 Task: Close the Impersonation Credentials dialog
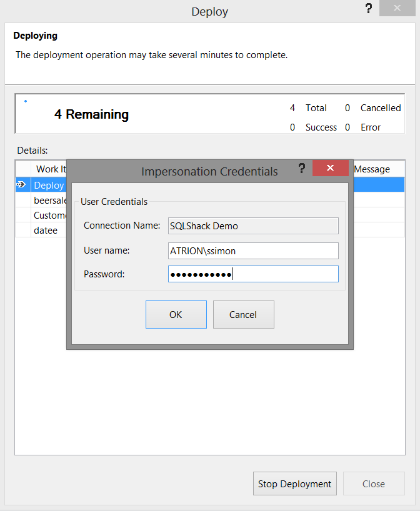coord(330,168)
